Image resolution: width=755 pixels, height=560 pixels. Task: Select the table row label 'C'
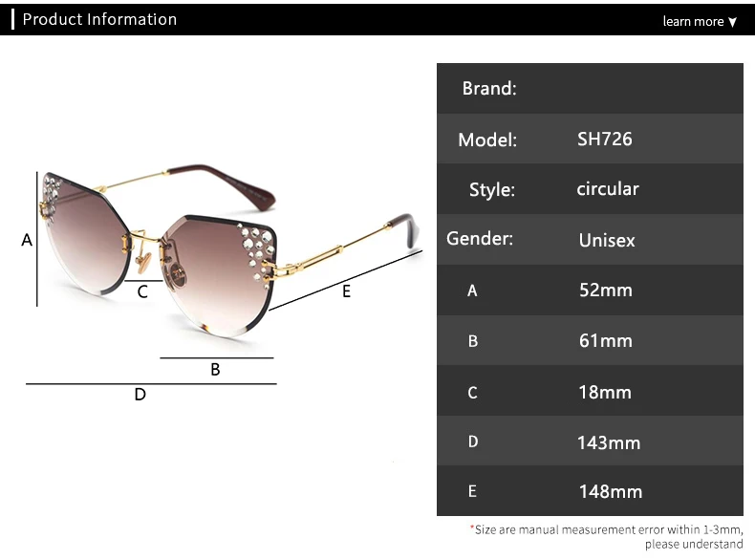click(472, 393)
